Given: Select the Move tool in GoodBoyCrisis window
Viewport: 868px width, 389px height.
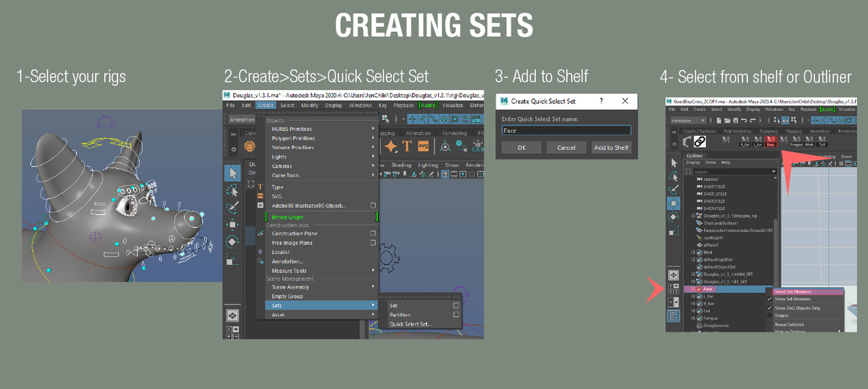Looking at the screenshot, I should (x=673, y=203).
